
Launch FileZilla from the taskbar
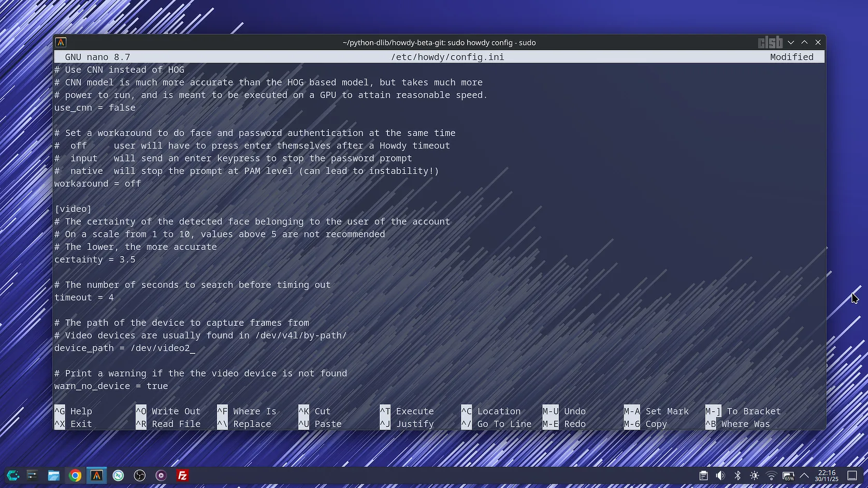point(182,476)
